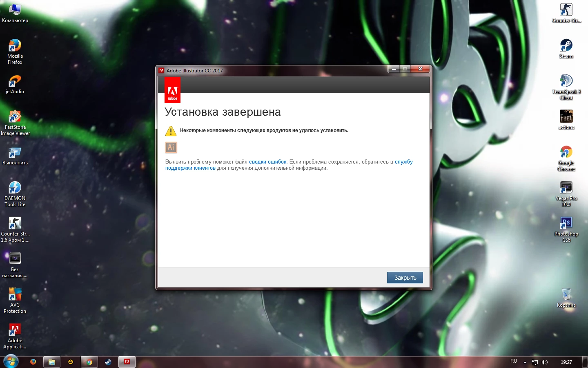Show hidden system tray icons

(x=525, y=362)
